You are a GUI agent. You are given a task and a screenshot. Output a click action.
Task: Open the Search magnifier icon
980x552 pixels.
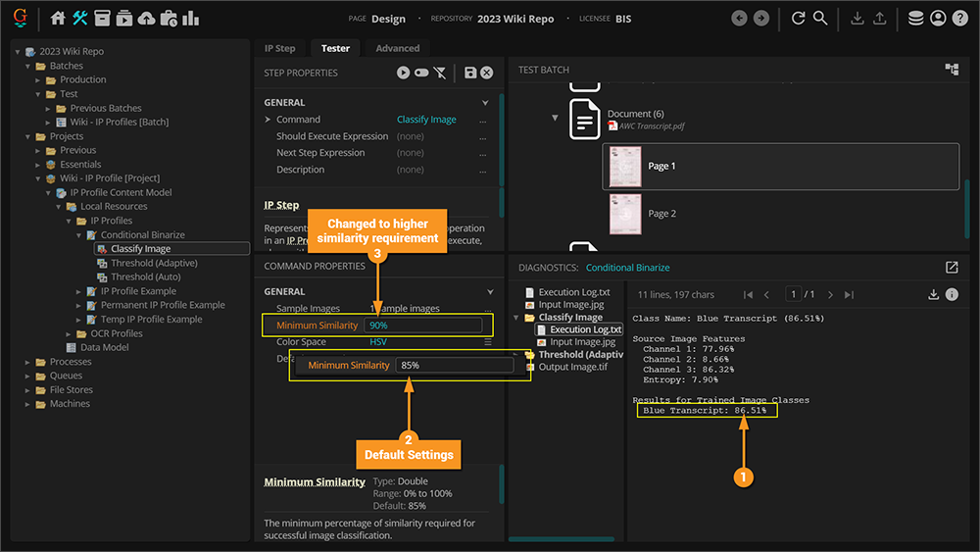[x=820, y=19]
